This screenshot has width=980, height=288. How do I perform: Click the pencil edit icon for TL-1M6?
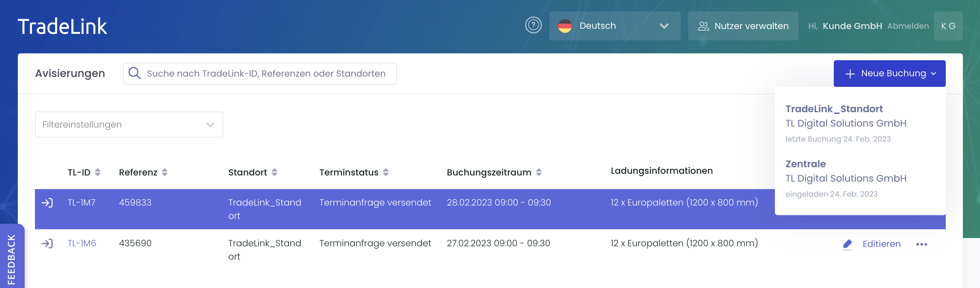[x=847, y=244]
